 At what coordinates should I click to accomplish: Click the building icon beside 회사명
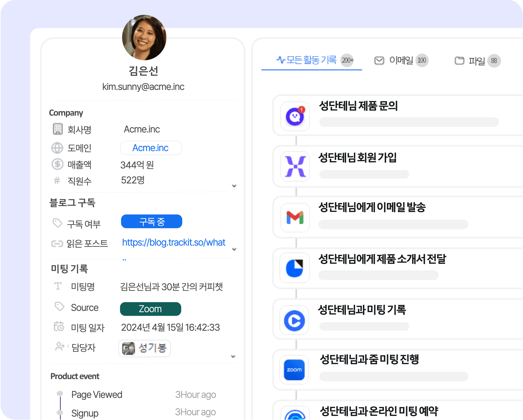[x=58, y=129]
